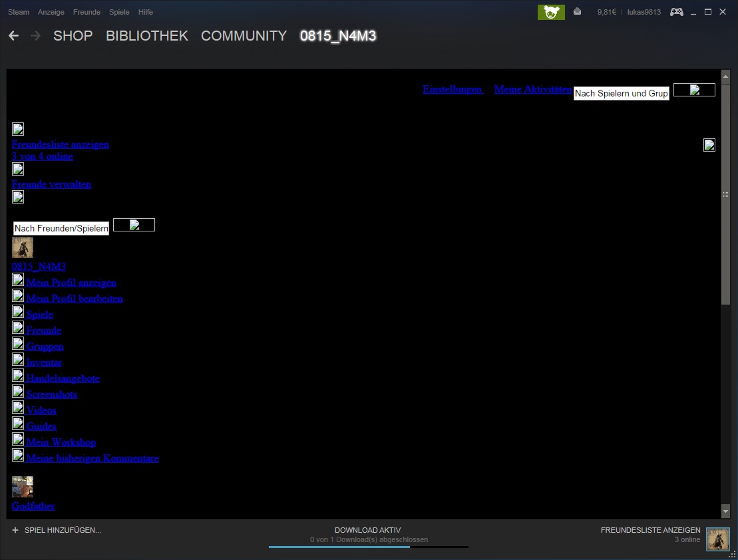Click broken image icon next to Mein Profil anzeigen
738x560 pixels.
point(18,280)
